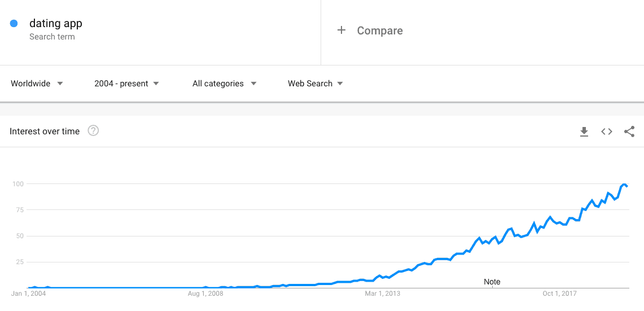Expand the "2004 - present" time range
Screen dimensions: 644x311
126,84
